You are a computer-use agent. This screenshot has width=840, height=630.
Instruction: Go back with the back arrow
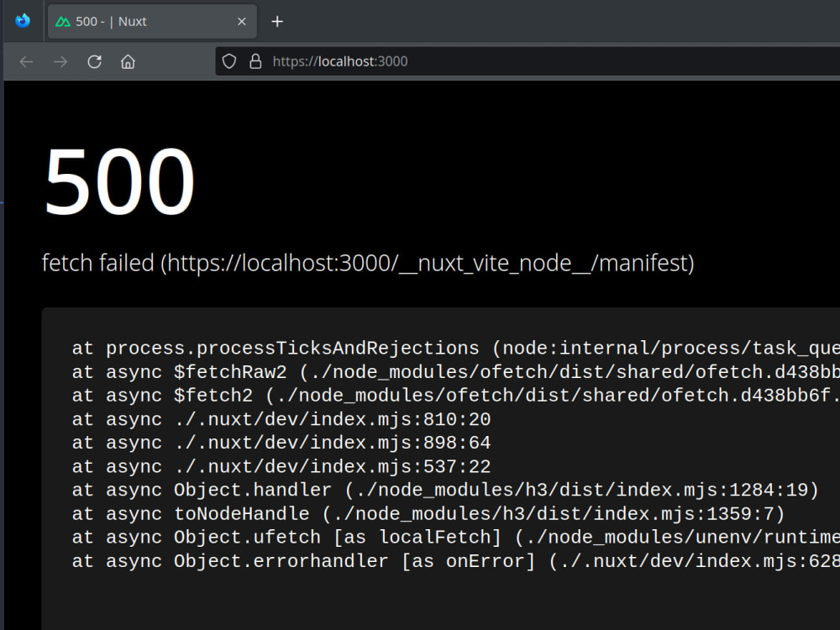pos(26,61)
